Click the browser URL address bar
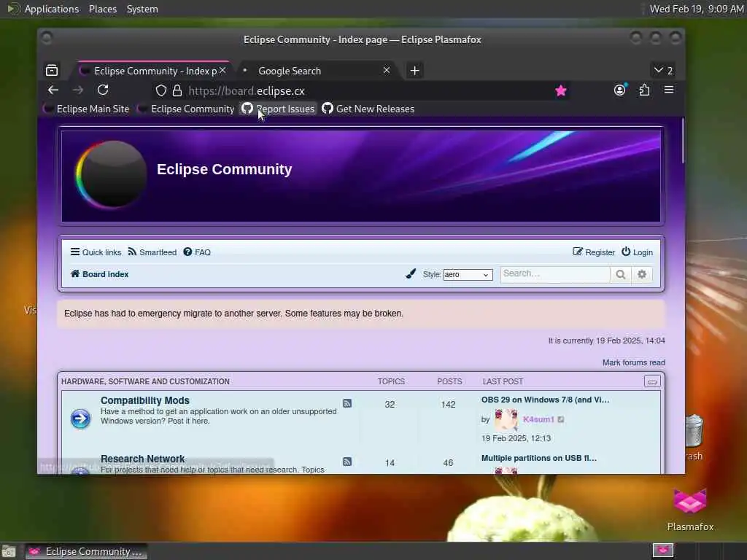Image resolution: width=747 pixels, height=560 pixels. [x=360, y=90]
